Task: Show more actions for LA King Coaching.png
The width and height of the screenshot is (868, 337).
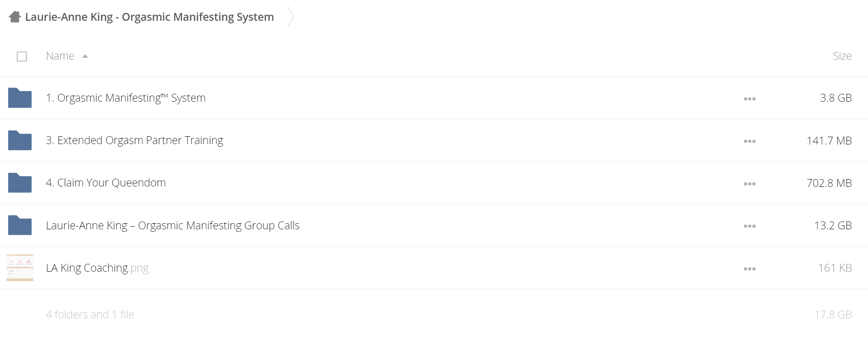Action: click(x=749, y=269)
